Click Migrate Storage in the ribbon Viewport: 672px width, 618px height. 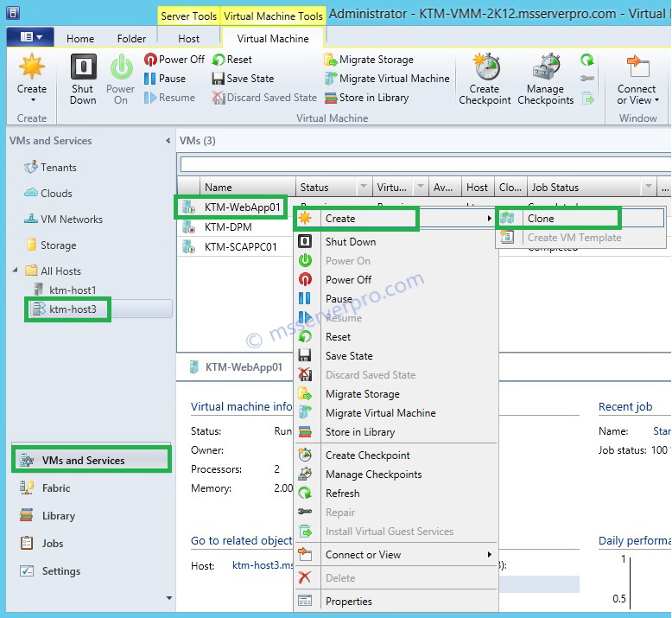click(369, 59)
